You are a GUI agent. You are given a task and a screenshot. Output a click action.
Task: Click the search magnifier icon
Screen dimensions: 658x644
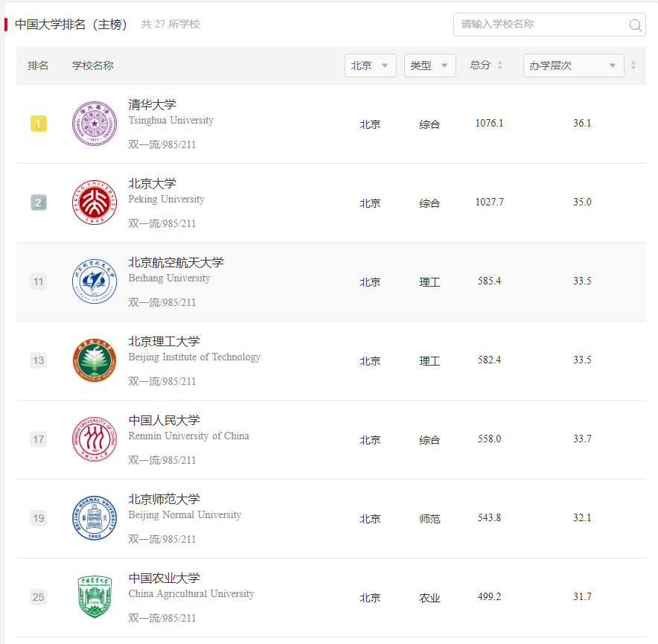[x=635, y=25]
